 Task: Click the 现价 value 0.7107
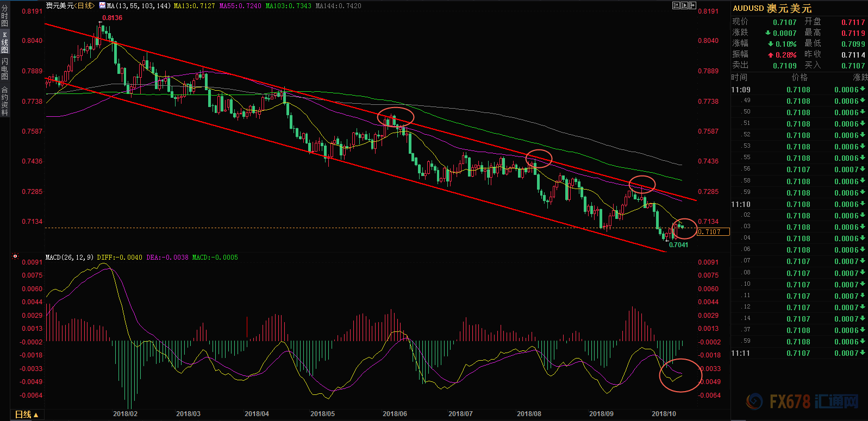pyautogui.click(x=784, y=22)
